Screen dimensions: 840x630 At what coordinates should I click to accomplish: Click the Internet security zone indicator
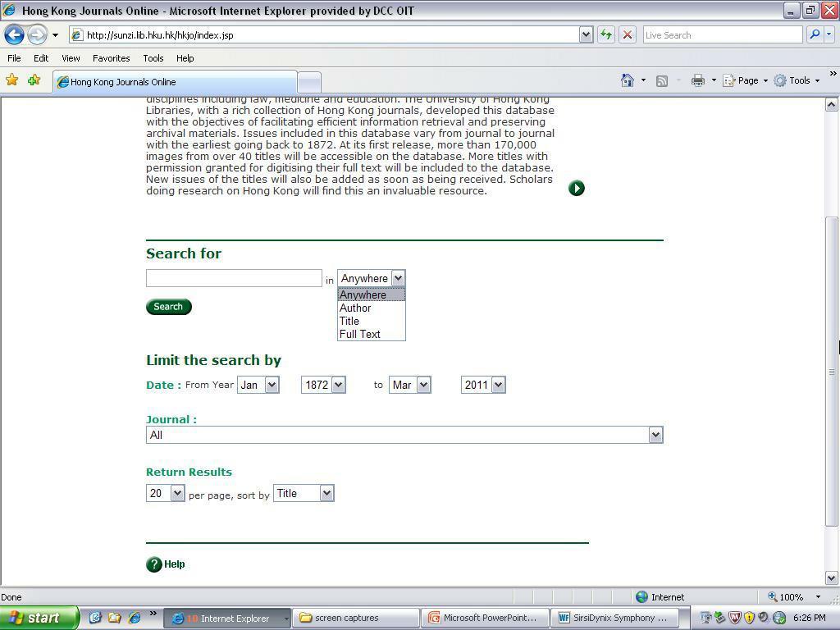click(660, 597)
